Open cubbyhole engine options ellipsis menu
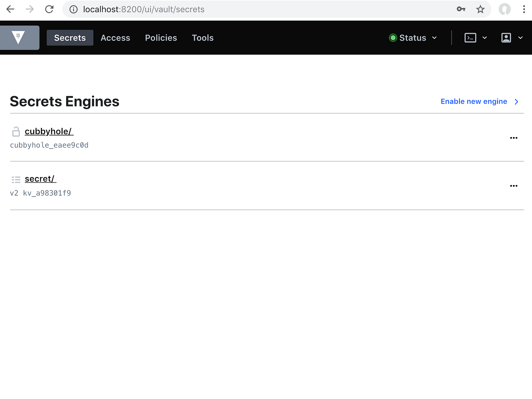 (513, 138)
